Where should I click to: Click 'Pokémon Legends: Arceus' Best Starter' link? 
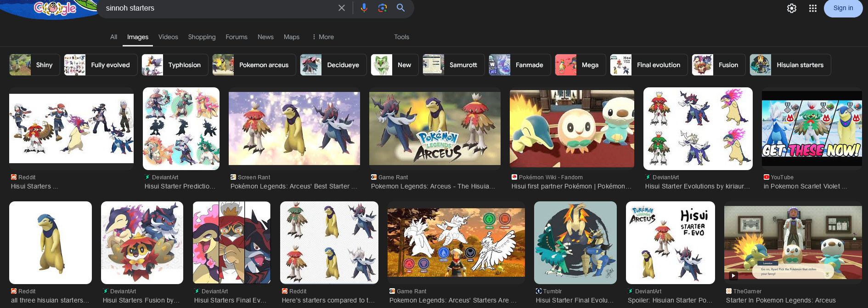click(x=294, y=186)
